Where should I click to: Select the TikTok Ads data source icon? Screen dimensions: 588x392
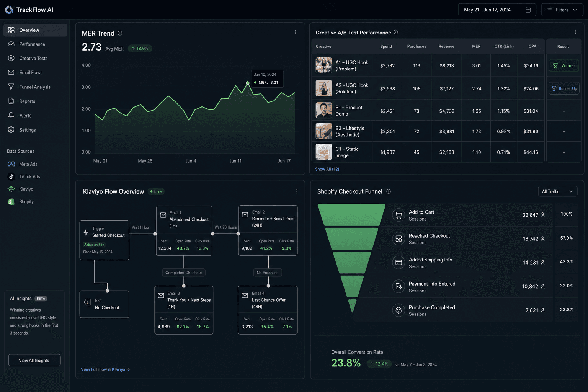[11, 176]
